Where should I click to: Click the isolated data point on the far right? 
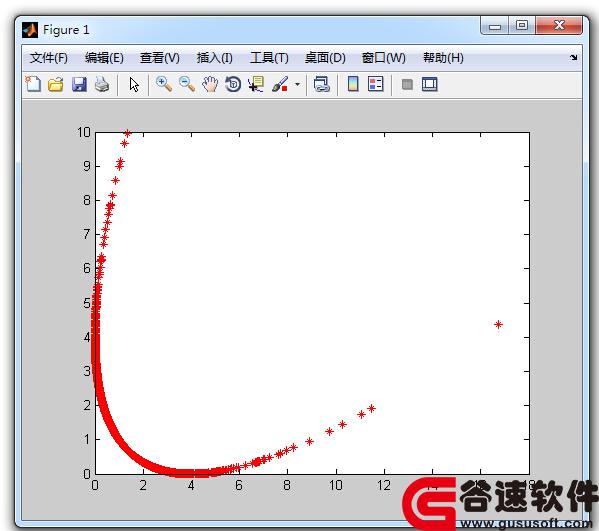[498, 324]
